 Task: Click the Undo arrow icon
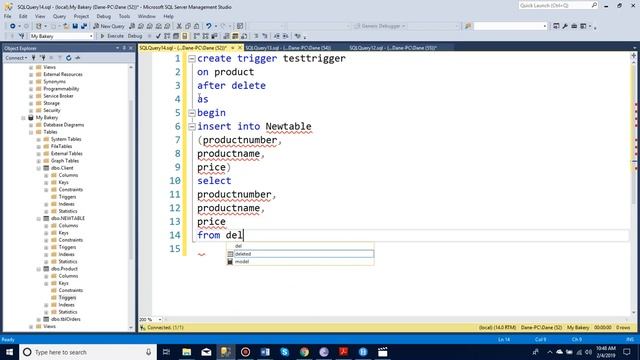209,26
